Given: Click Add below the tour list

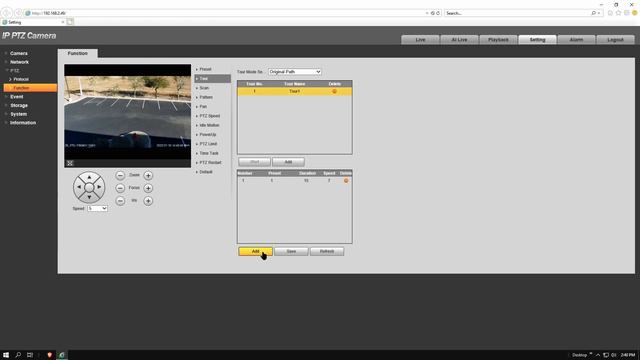Looking at the screenshot, I should pos(288,162).
